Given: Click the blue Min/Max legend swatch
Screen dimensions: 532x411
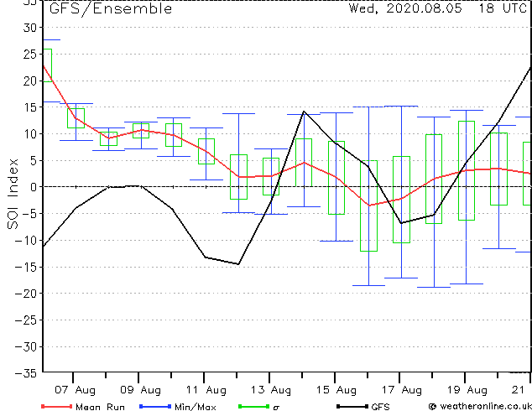Looking at the screenshot, I should point(155,406).
